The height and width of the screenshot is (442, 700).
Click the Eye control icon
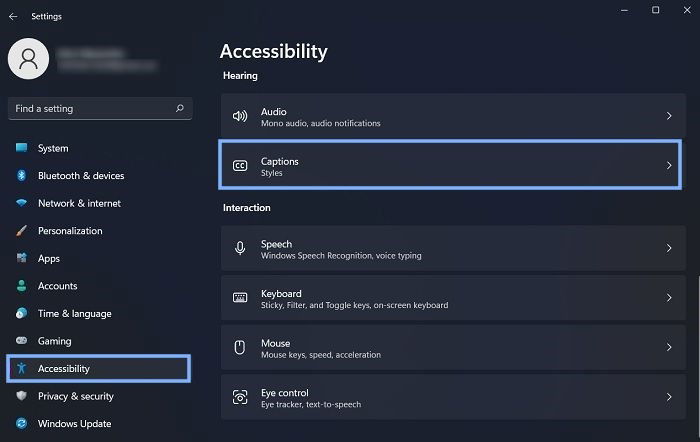click(240, 396)
